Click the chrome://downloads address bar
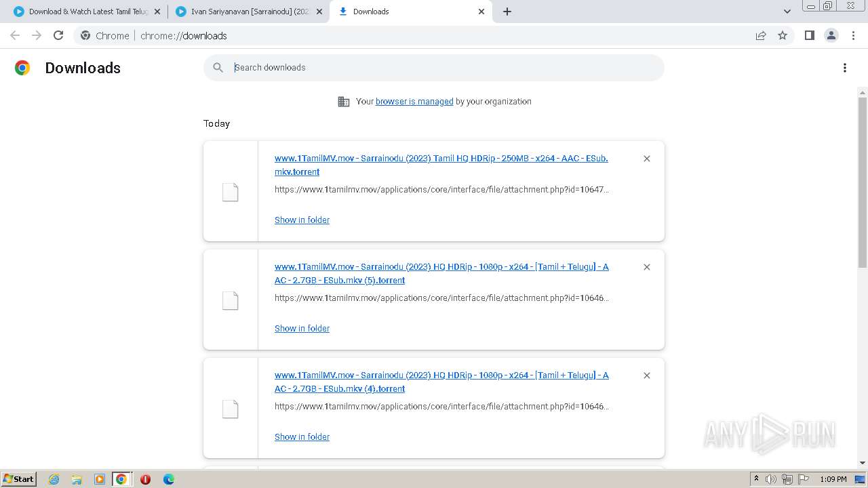The width and height of the screenshot is (868, 488). [434, 35]
